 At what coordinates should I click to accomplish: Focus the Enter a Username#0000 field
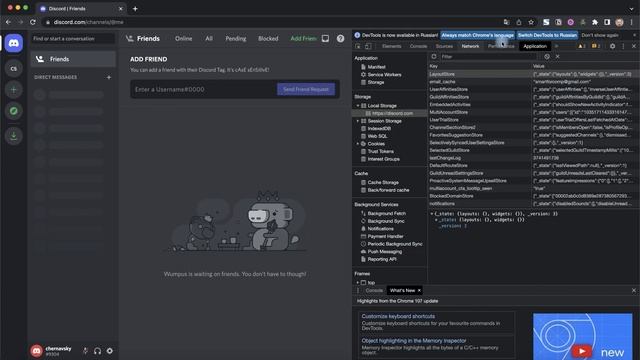point(203,89)
